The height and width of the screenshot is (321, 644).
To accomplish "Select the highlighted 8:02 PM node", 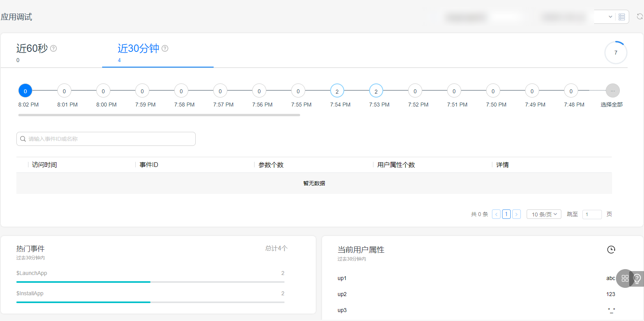I will coord(25,91).
